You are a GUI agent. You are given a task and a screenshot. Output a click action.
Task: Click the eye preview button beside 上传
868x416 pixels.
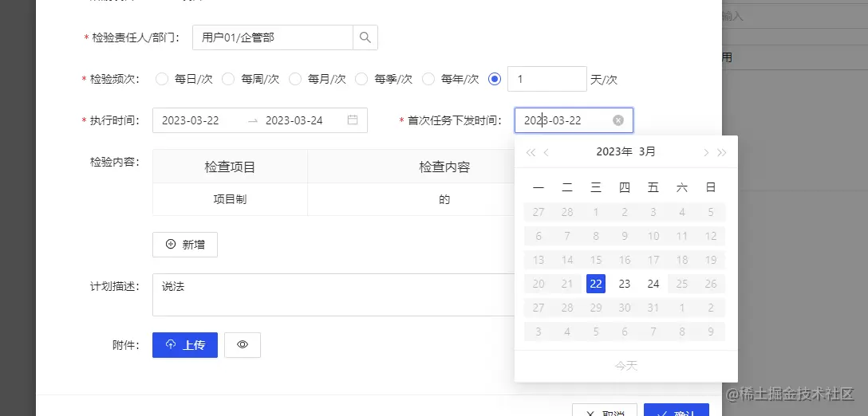243,344
